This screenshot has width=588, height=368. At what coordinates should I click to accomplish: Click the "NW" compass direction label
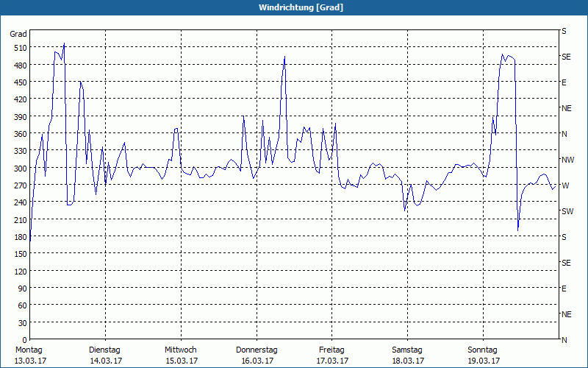[567, 160]
